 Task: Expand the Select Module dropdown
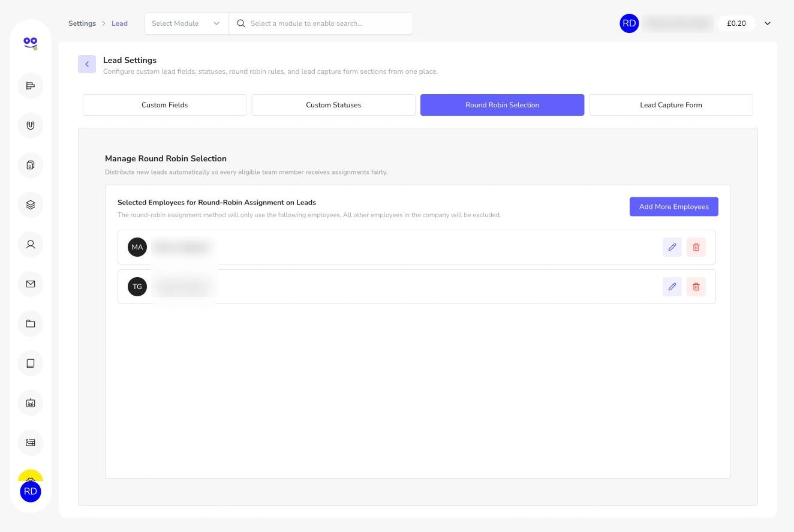(x=187, y=23)
